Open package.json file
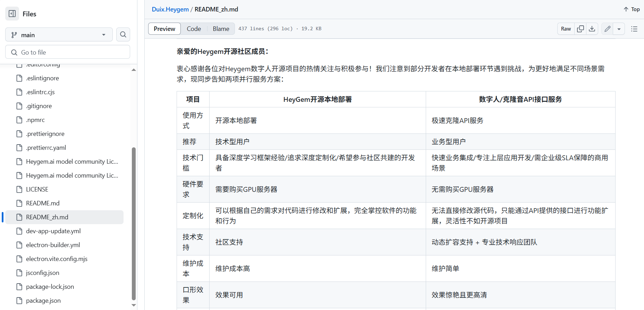The width and height of the screenshot is (644, 310). [43, 301]
